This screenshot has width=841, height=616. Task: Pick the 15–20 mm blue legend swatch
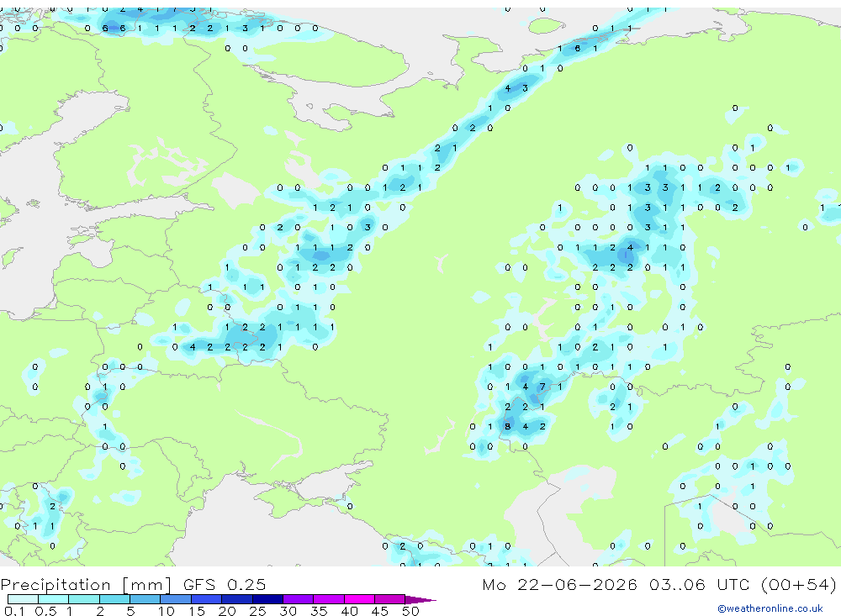[206, 599]
